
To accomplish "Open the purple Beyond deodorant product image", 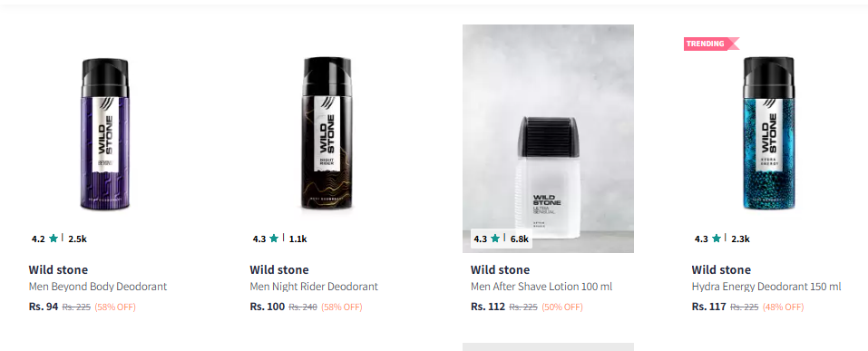I will [106, 134].
